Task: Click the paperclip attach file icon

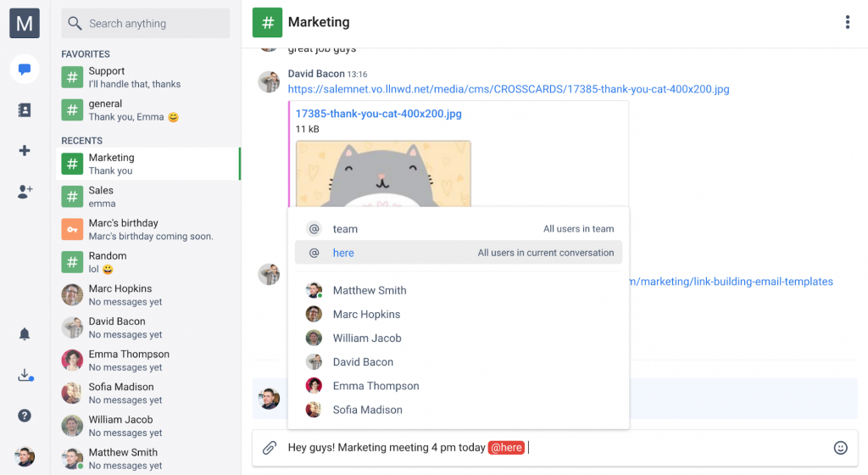Action: point(270,448)
